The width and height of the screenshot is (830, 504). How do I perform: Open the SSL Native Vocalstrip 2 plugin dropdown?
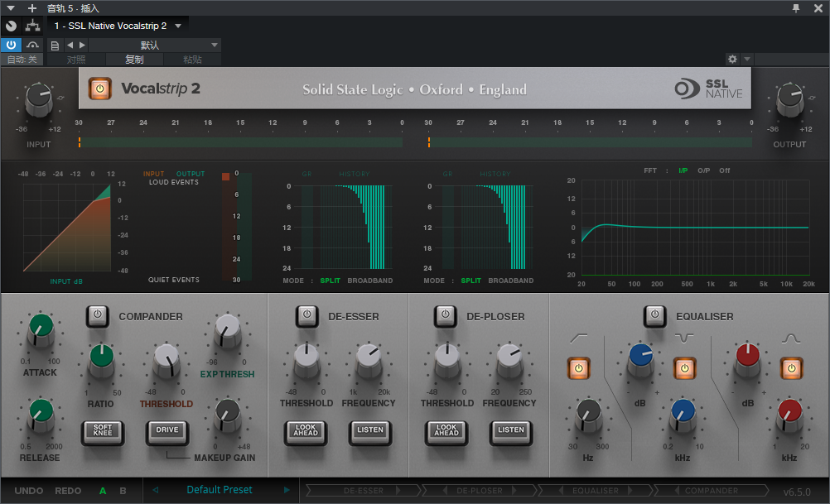tap(178, 26)
